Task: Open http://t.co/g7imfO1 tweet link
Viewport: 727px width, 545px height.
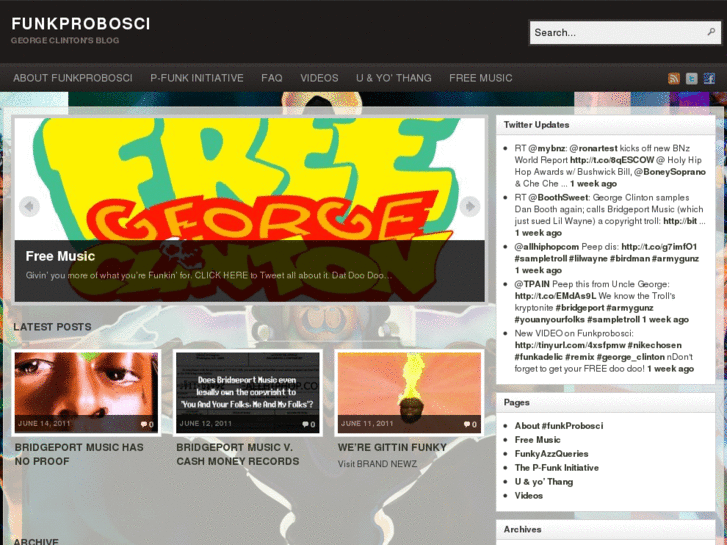Action: pos(659,247)
